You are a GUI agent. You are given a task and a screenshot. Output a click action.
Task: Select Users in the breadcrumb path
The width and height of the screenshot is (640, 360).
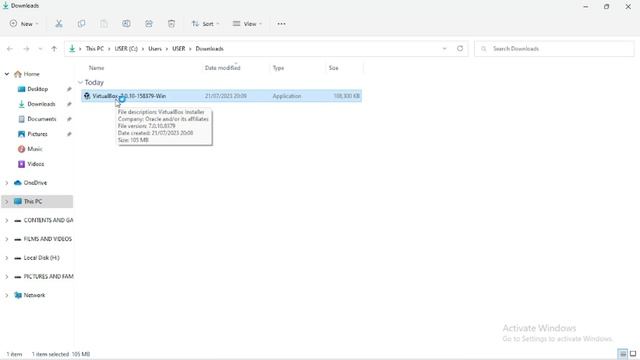155,49
